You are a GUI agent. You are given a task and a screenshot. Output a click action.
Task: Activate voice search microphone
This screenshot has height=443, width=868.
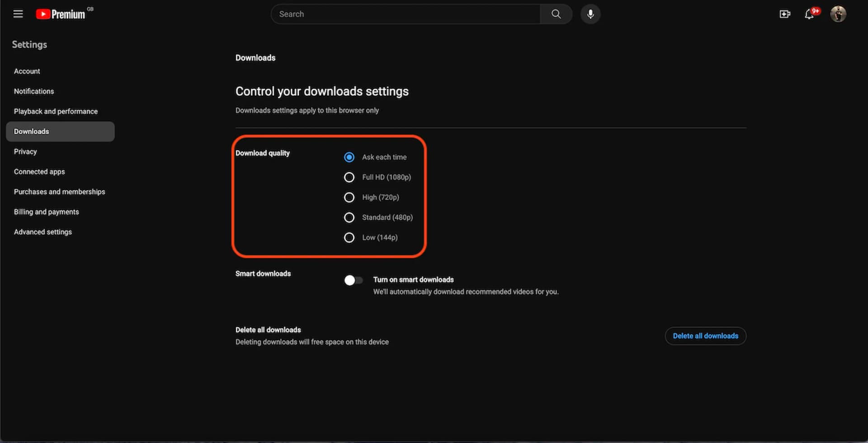[590, 14]
